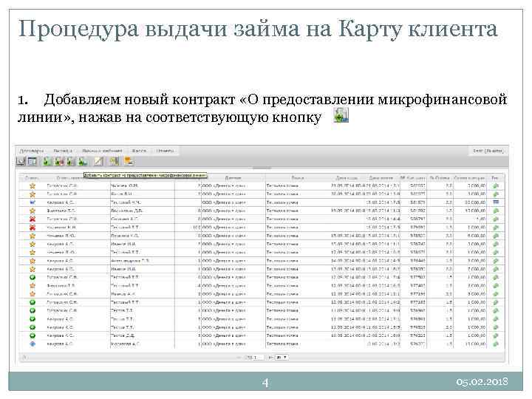The height and width of the screenshot is (399, 532).
Task: Click green type icon in Тестов Д.Д. row
Action: pos(496,335)
